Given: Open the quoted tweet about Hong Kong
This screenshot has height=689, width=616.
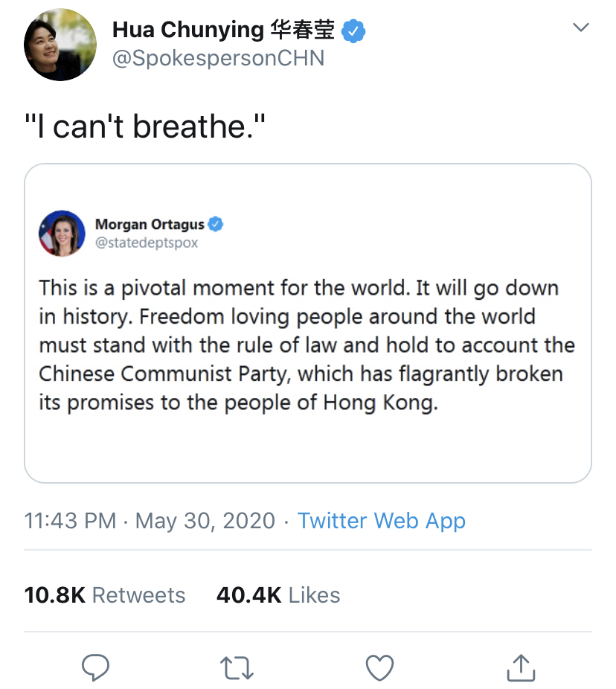Looking at the screenshot, I should [307, 345].
